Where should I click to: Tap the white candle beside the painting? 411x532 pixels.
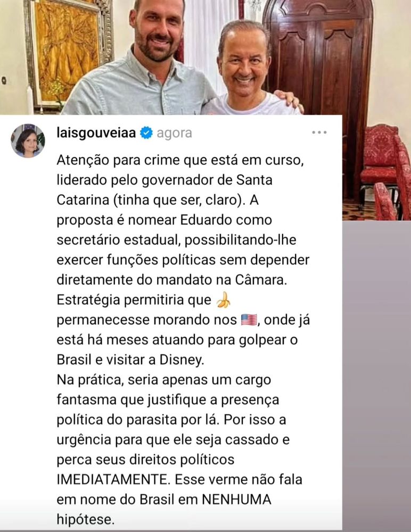click(x=30, y=100)
